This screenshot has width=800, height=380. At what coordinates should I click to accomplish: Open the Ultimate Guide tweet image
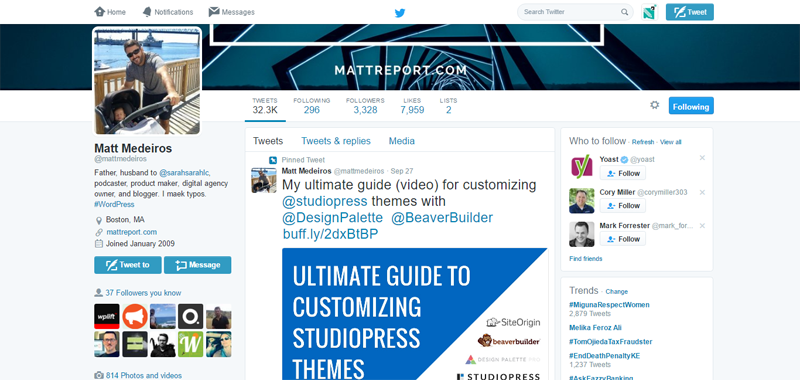coord(415,314)
